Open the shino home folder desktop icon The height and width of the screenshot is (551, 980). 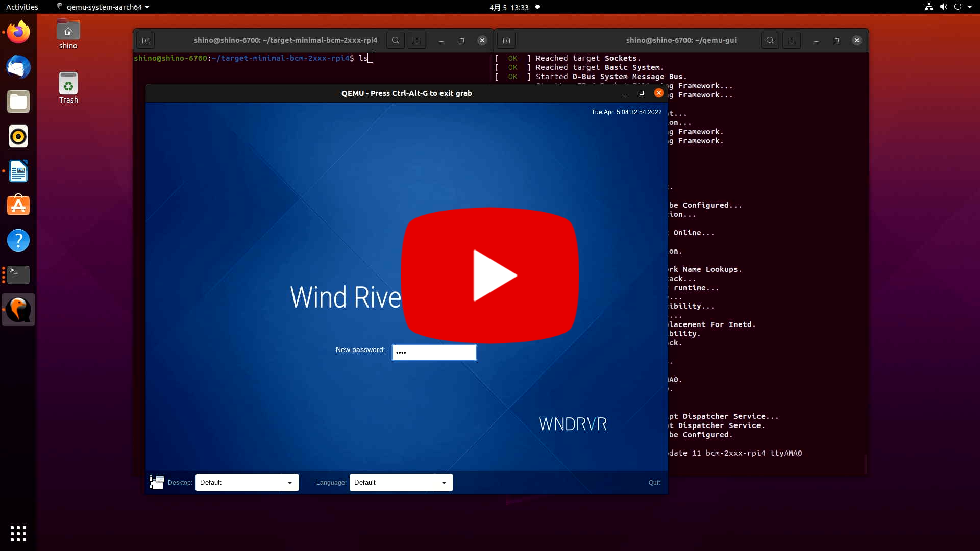[68, 34]
